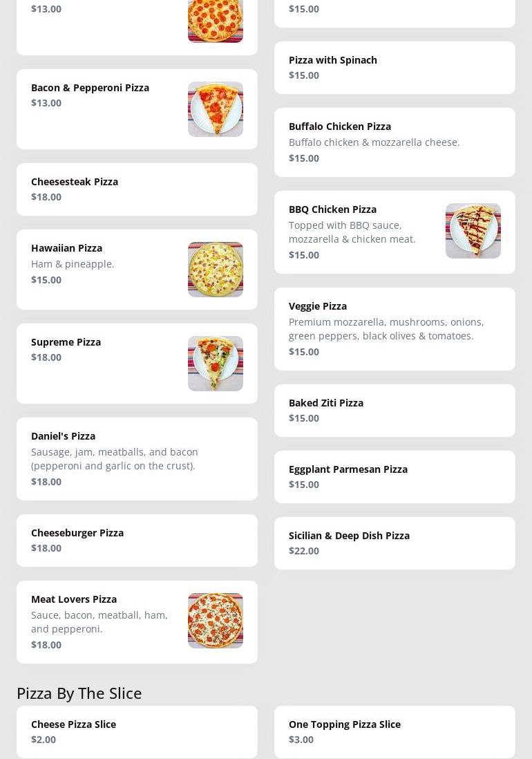Select Buffalo Chicken Pizza card
532x759 pixels.
(x=395, y=142)
